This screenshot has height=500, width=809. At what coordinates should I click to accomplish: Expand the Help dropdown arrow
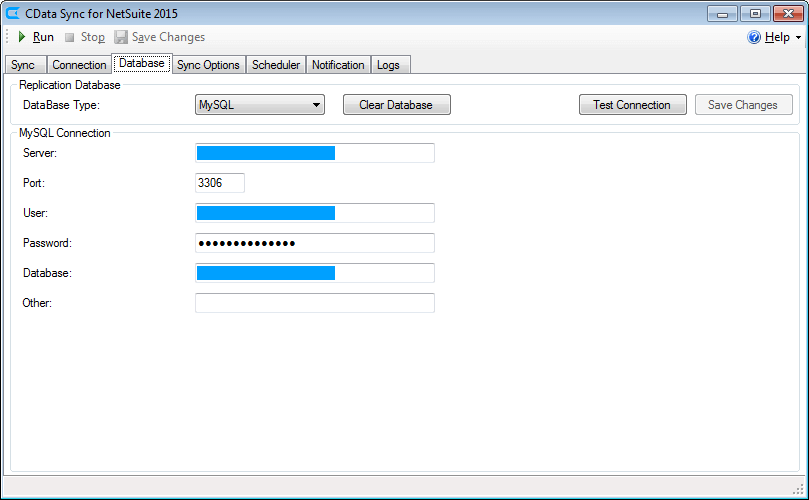[x=798, y=38]
